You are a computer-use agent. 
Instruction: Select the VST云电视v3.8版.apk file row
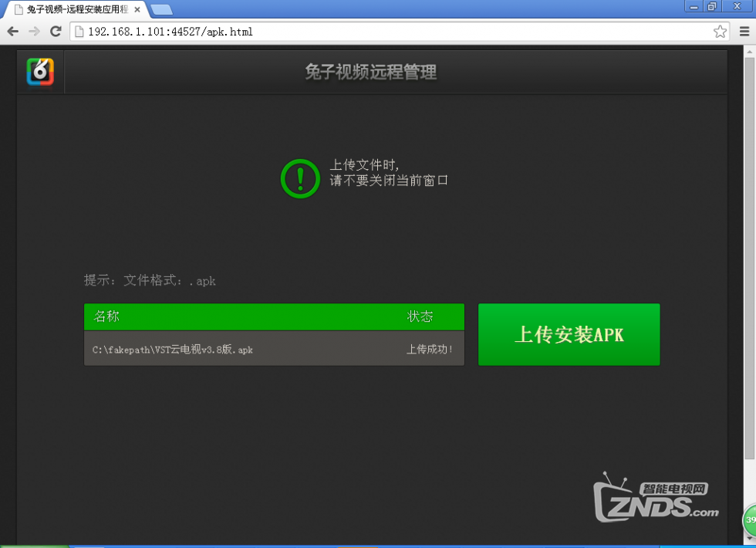point(274,350)
